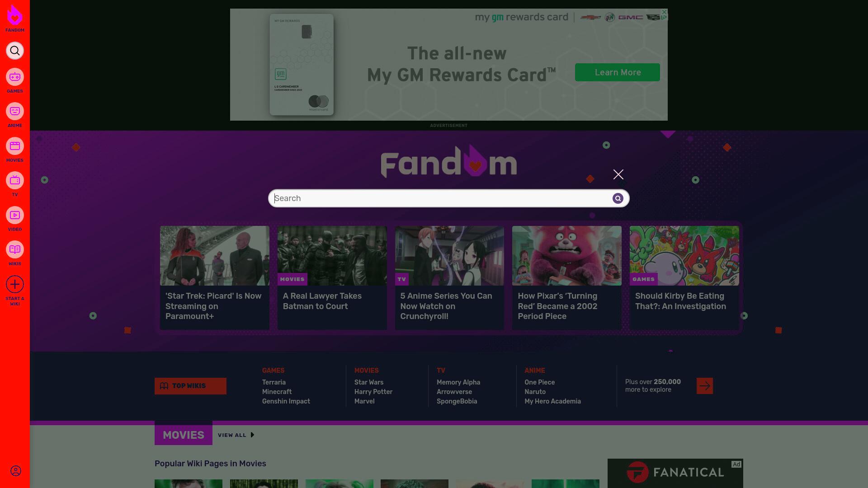This screenshot has height=488, width=868.
Task: Click the TOP WIKIS button
Action: [190, 386]
